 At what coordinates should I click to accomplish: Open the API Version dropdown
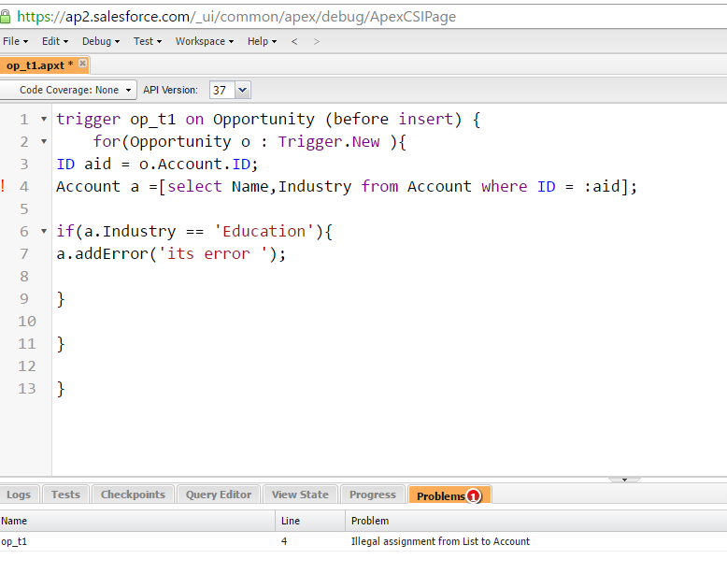[x=242, y=90]
